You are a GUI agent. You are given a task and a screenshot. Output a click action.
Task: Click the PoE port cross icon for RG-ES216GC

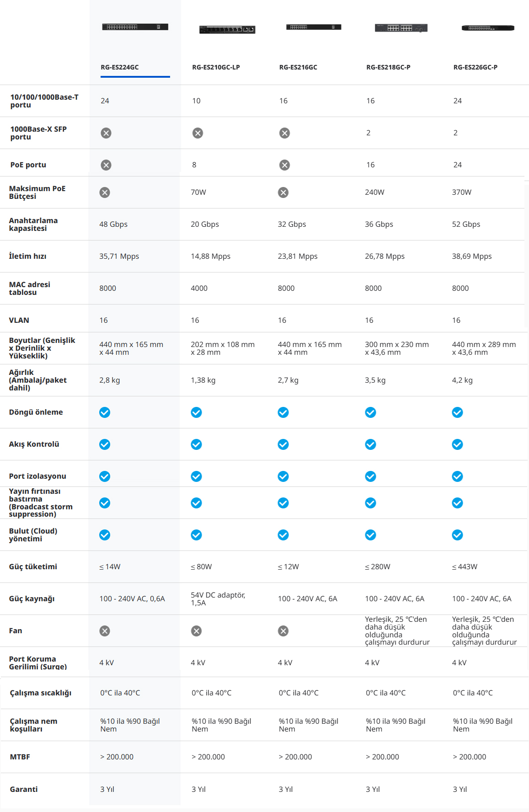pos(284,165)
